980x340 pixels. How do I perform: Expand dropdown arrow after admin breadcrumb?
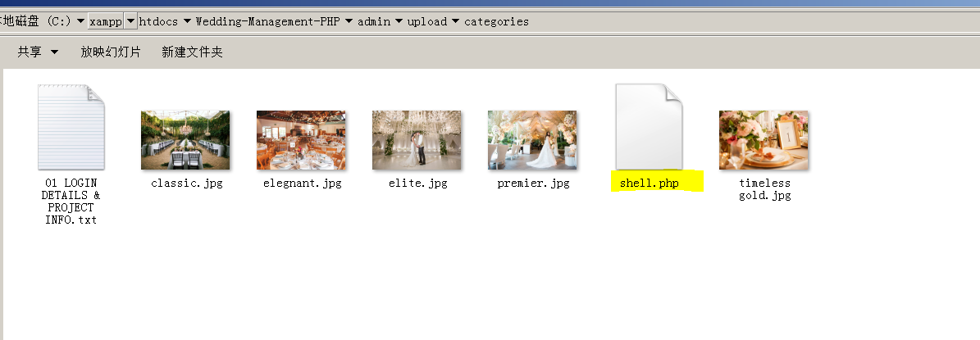coord(399,21)
